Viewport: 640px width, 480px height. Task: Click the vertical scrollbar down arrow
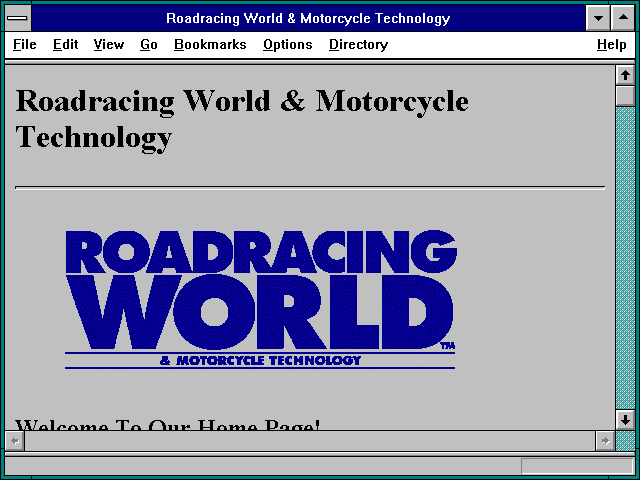[x=625, y=420]
